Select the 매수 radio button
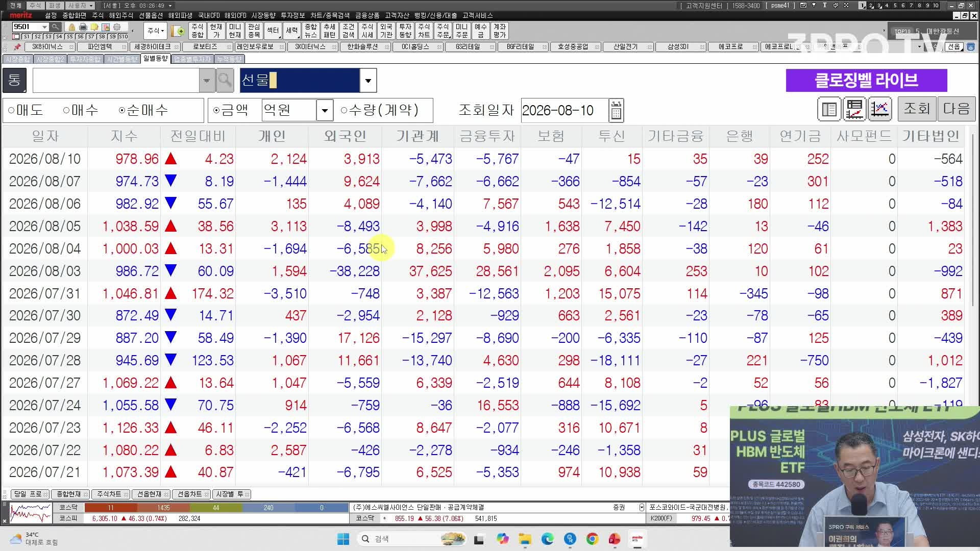The height and width of the screenshot is (551, 980). (66, 110)
